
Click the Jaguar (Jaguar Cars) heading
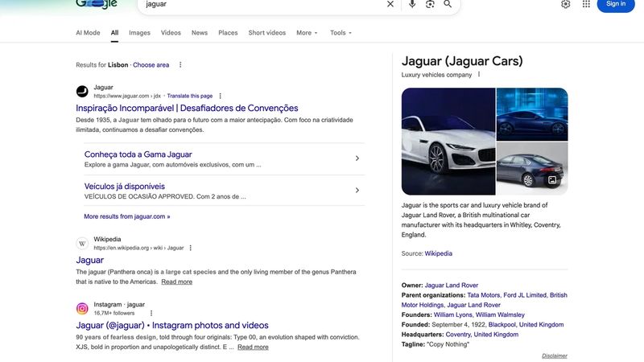tap(462, 61)
